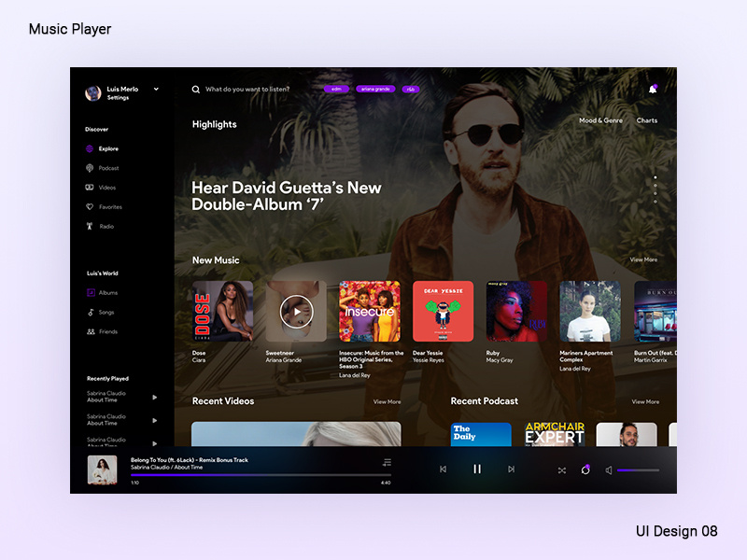The width and height of the screenshot is (747, 560).
Task: Open Friends label in Luis's World
Action: click(x=108, y=332)
